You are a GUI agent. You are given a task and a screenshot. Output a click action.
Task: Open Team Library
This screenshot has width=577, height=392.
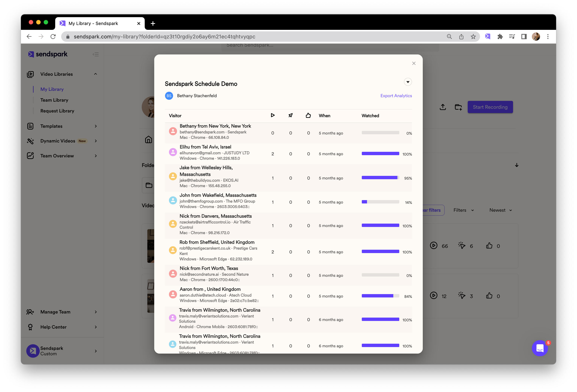(54, 100)
